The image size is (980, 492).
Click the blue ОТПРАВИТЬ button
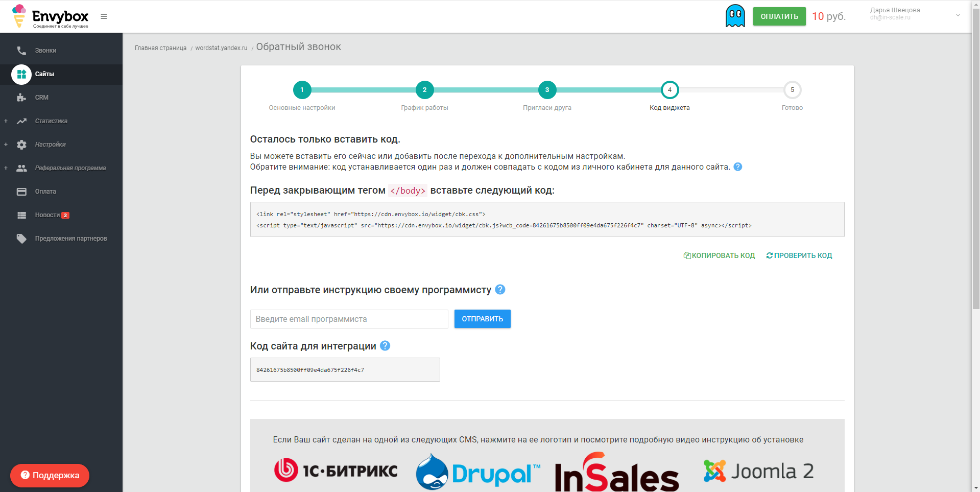click(483, 319)
